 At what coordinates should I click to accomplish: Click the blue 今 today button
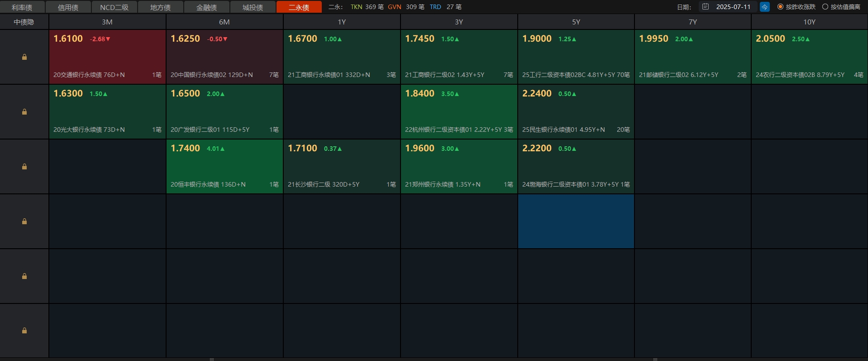tap(765, 7)
